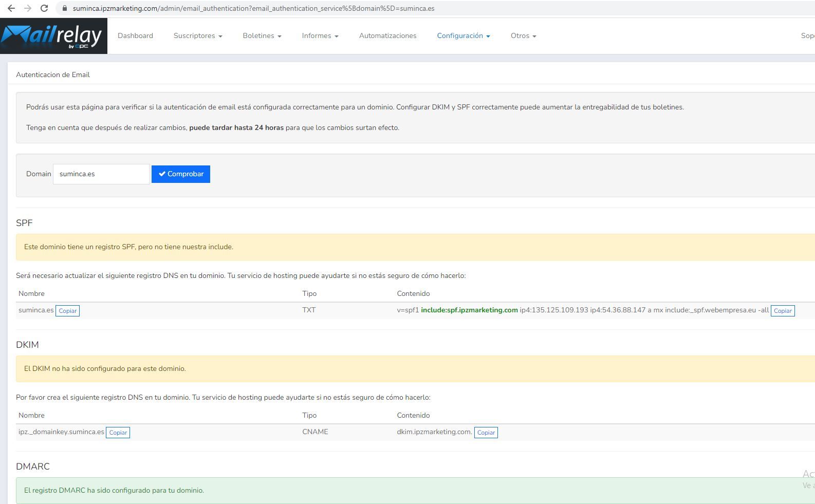Click the TXT type cell

[309, 310]
